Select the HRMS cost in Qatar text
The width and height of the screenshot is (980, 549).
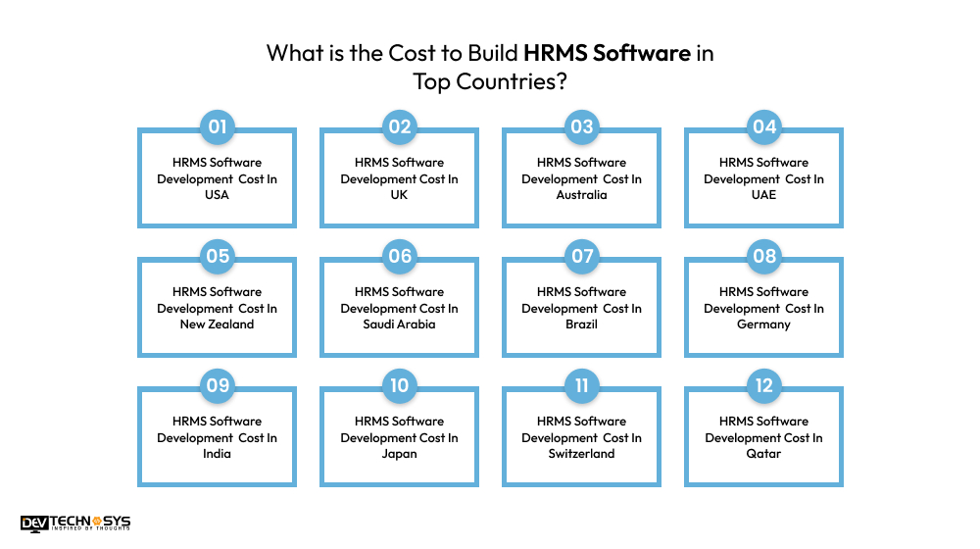[763, 437]
